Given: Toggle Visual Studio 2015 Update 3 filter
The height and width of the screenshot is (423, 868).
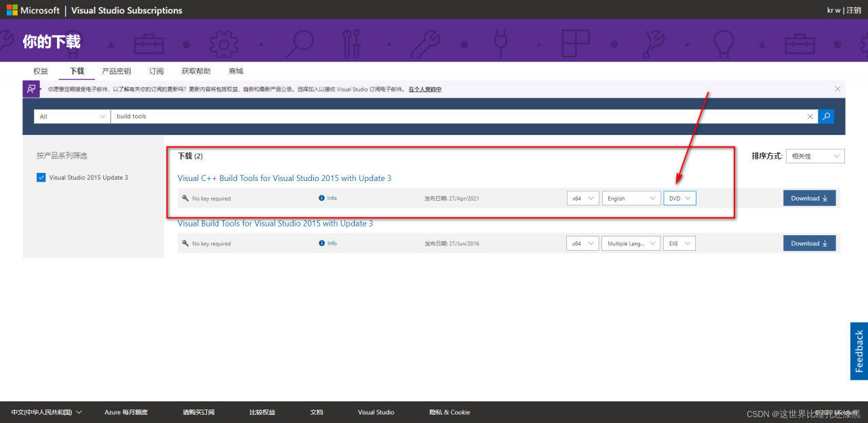Looking at the screenshot, I should pyautogui.click(x=41, y=178).
